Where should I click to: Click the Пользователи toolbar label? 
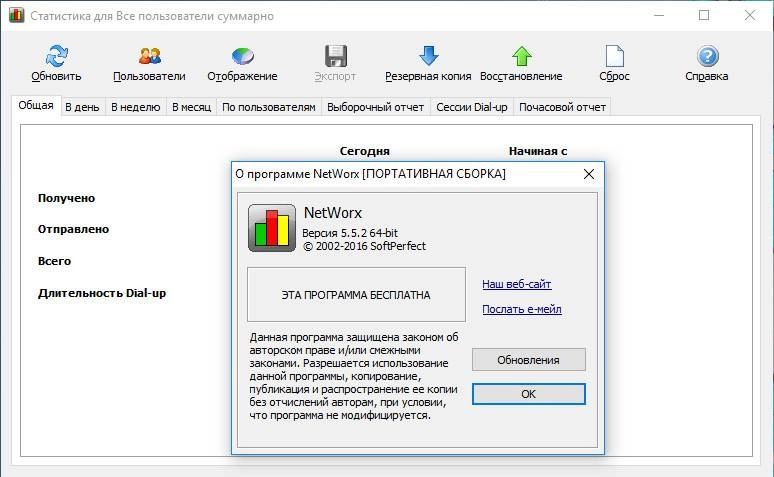150,77
